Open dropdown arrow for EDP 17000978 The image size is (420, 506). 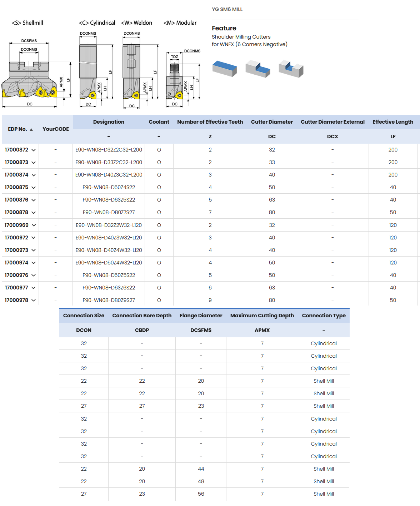[34, 300]
